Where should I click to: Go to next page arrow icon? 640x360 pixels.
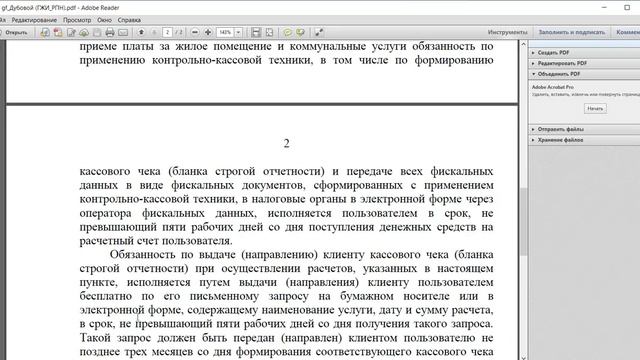pos(154,32)
